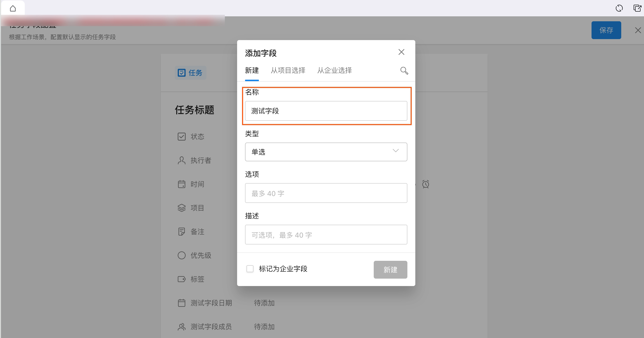This screenshot has height=338, width=644.
Task: Click the search magnifier in dialog
Action: tap(404, 71)
